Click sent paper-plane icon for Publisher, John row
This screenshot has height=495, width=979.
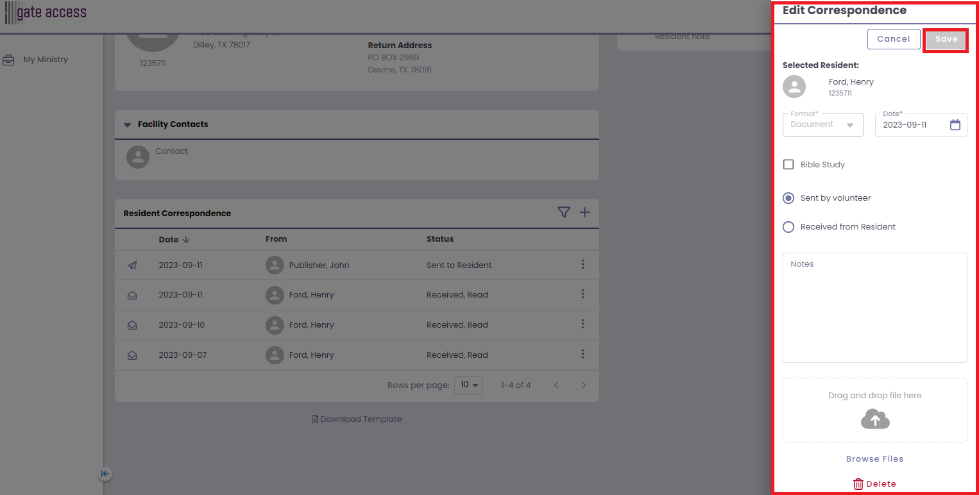point(132,265)
